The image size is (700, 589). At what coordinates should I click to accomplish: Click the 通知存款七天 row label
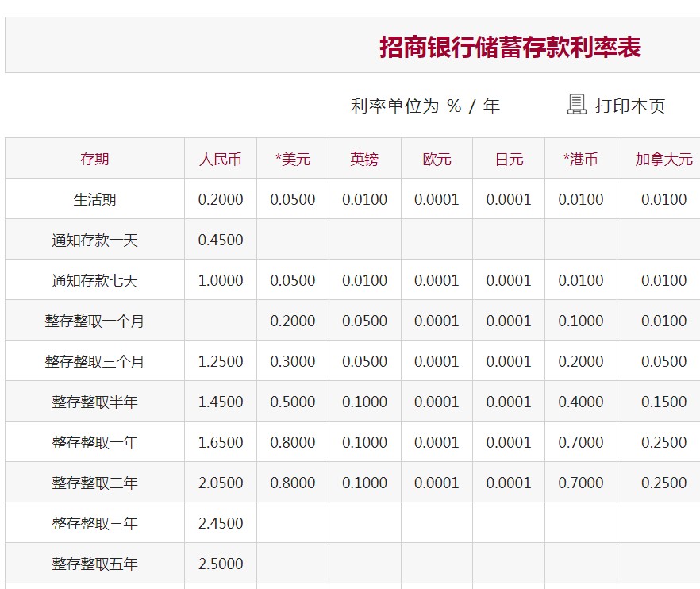(x=94, y=280)
